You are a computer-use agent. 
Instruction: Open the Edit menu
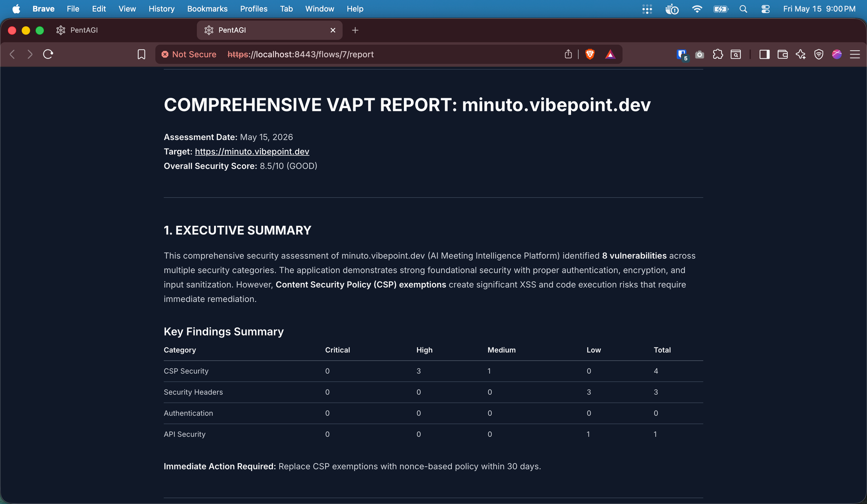coord(99,9)
